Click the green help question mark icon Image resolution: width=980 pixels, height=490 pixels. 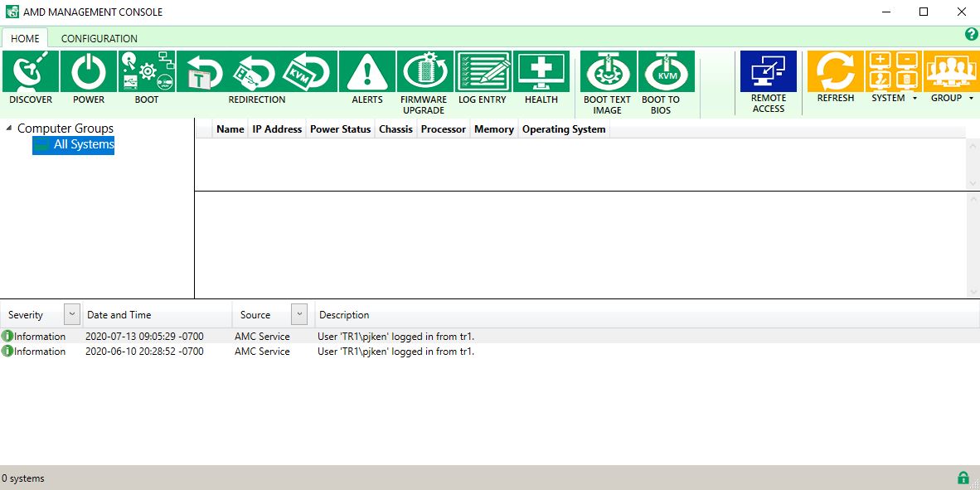(971, 35)
